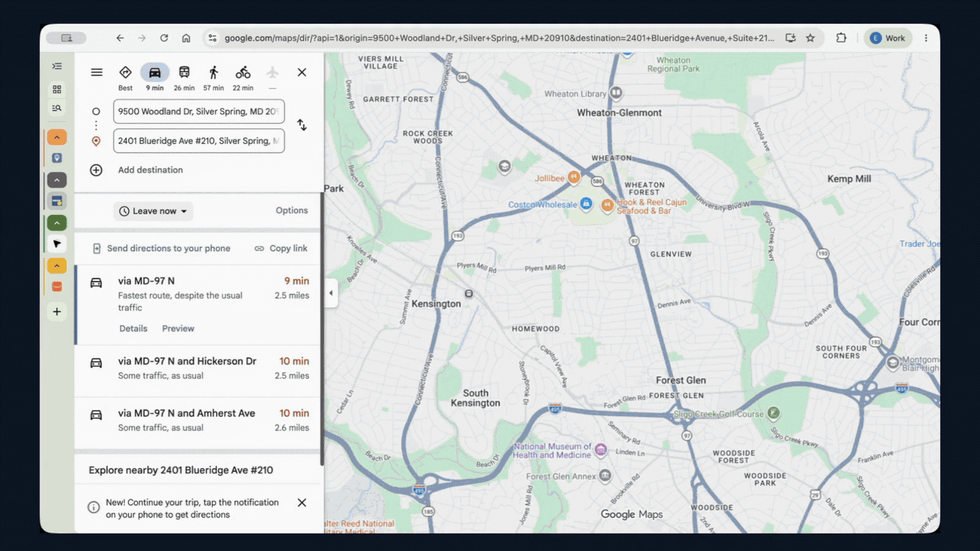The height and width of the screenshot is (551, 980).
Task: Open Preview for MD-97 N route
Action: (x=178, y=329)
